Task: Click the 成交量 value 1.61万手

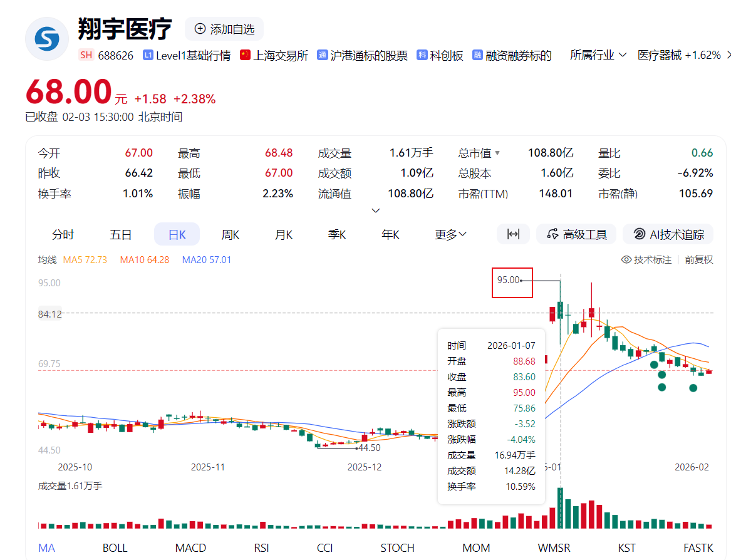Action: (x=411, y=153)
